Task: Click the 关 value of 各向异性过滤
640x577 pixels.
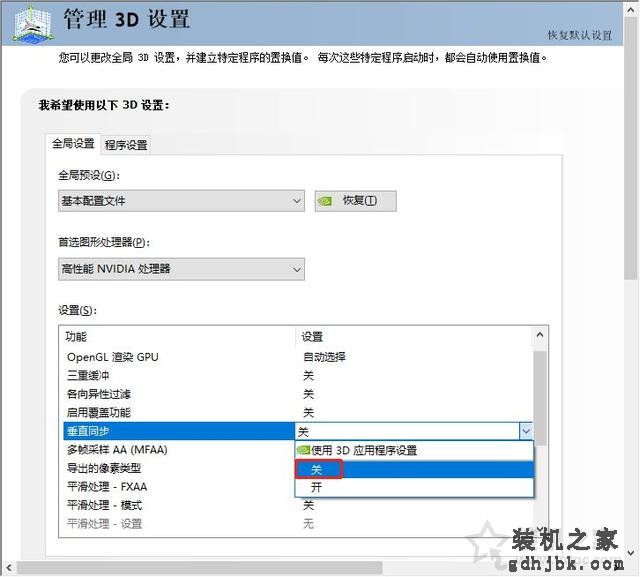Action: (x=309, y=394)
